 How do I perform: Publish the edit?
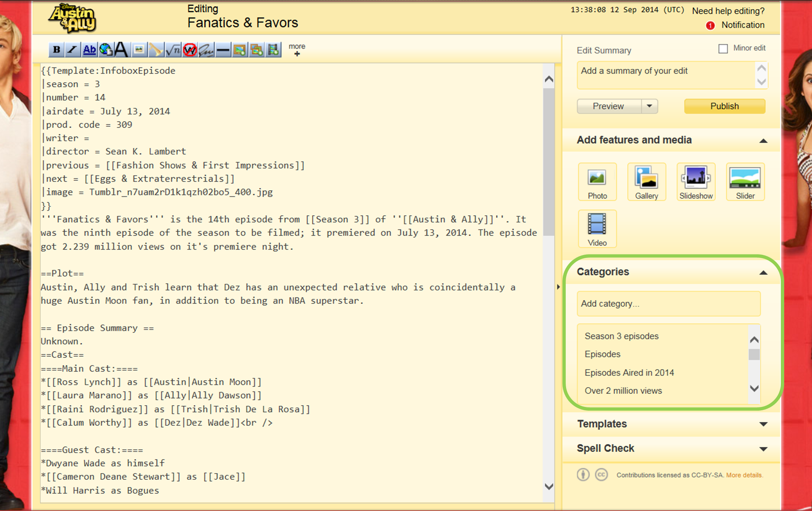(724, 106)
